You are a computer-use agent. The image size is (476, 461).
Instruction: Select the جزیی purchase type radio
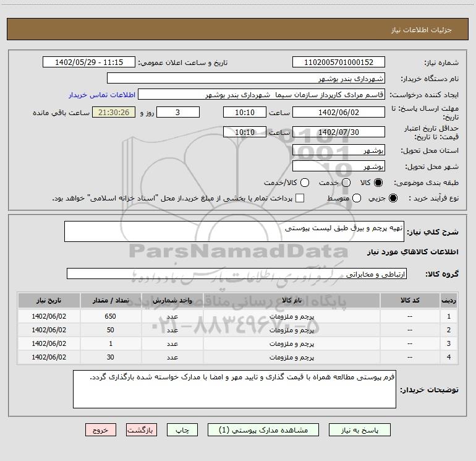[393, 198]
